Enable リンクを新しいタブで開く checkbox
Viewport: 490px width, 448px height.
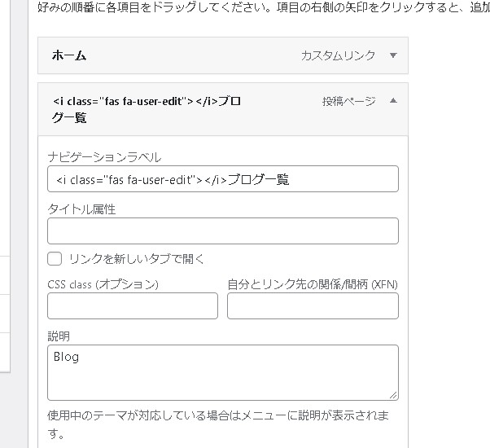(55, 259)
